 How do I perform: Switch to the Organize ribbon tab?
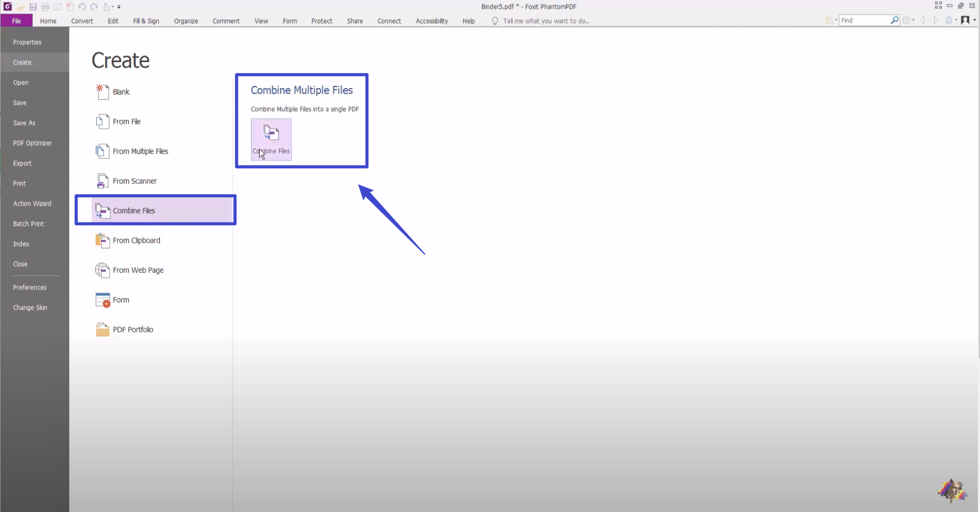pyautogui.click(x=186, y=21)
